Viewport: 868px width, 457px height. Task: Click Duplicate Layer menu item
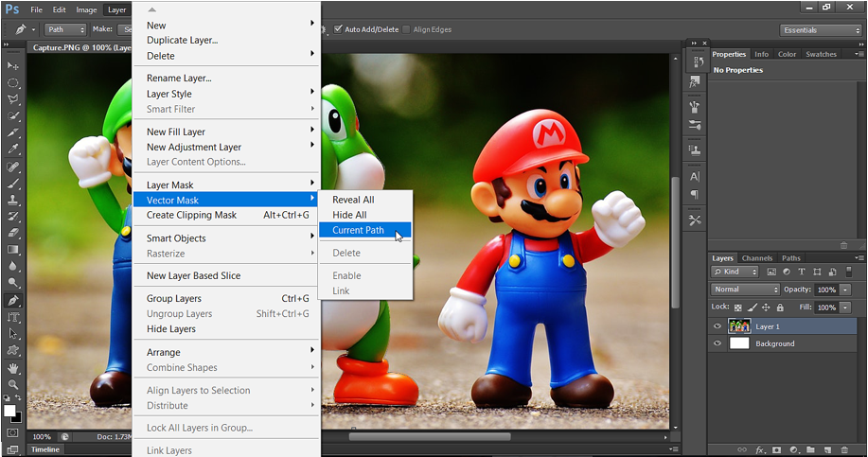[x=226, y=40]
